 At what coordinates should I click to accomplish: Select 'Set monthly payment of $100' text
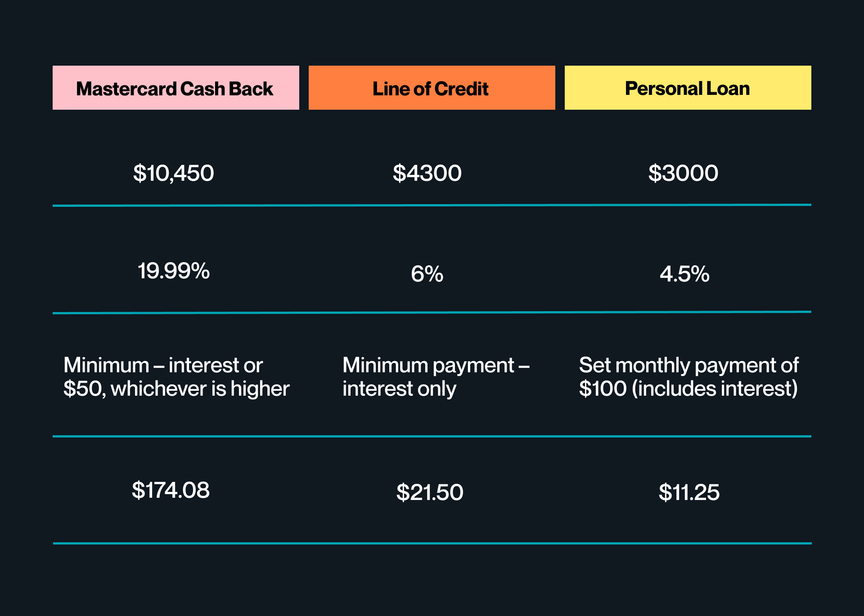tap(688, 377)
